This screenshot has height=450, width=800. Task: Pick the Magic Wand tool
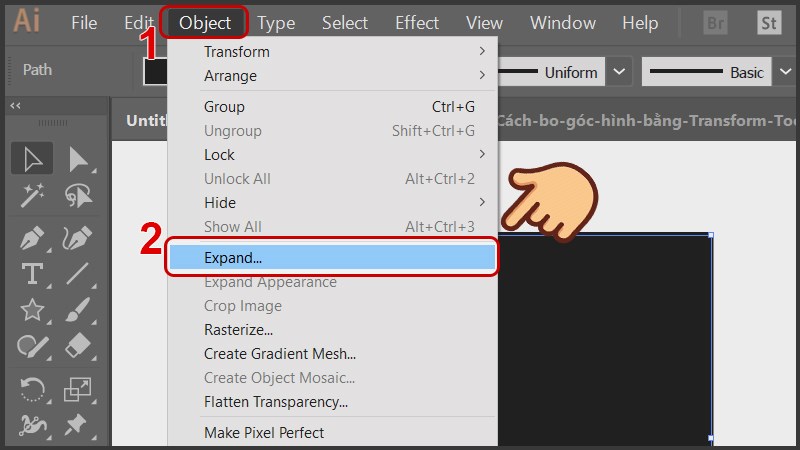tap(33, 197)
